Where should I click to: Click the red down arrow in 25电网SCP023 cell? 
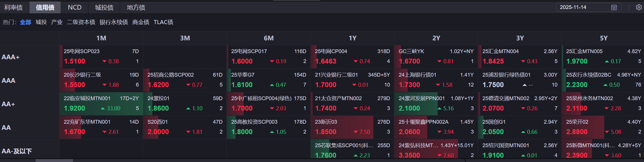[105, 62]
